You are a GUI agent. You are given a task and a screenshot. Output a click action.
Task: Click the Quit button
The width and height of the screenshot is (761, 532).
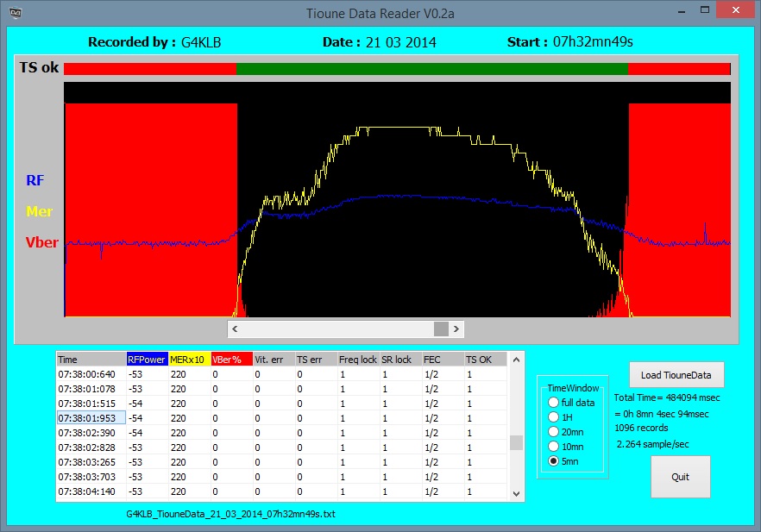tap(680, 477)
